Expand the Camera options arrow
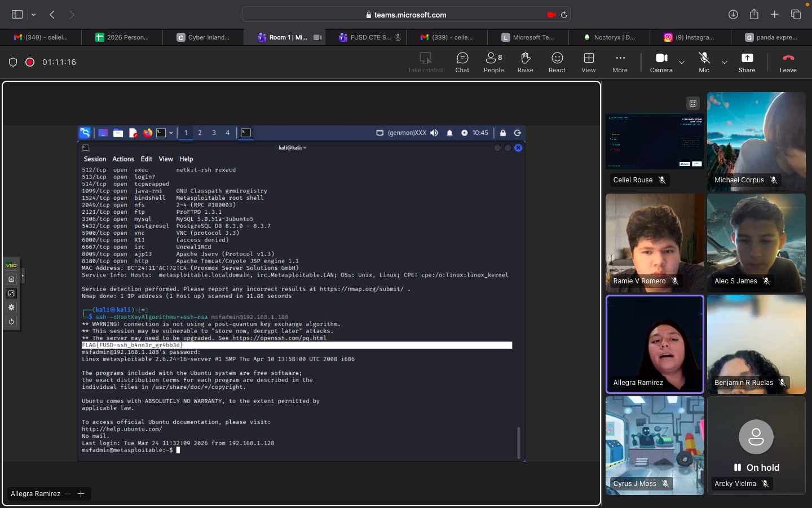The width and height of the screenshot is (812, 508). pos(682,62)
